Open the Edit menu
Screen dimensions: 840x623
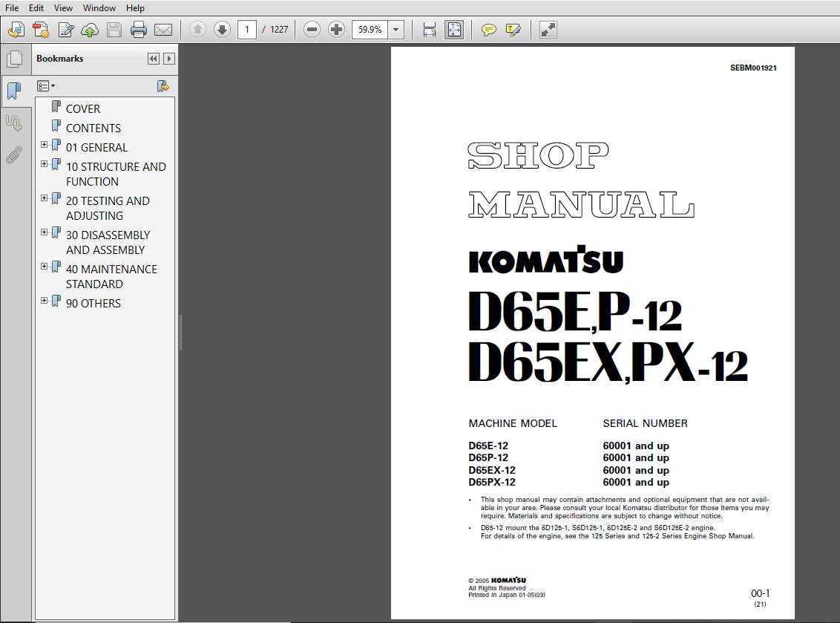[x=36, y=8]
